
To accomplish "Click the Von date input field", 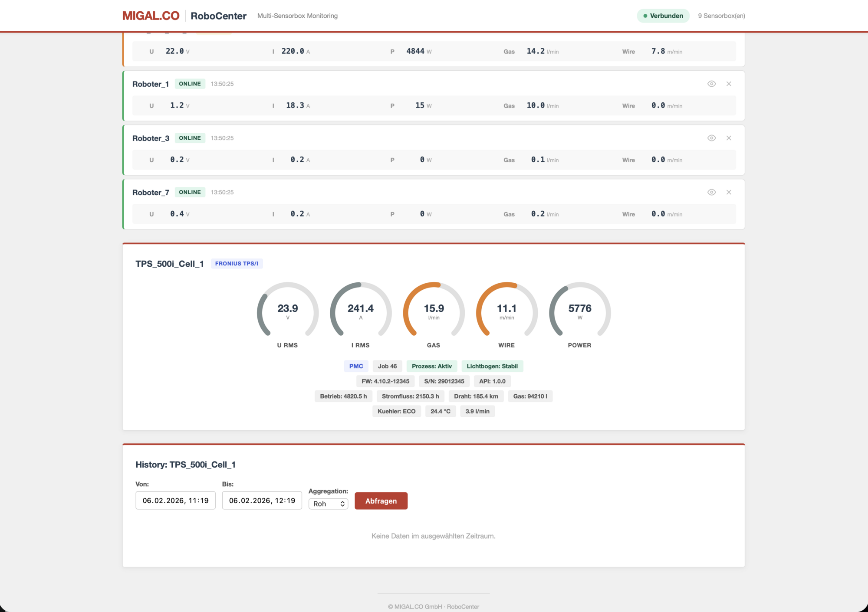I will tap(175, 501).
